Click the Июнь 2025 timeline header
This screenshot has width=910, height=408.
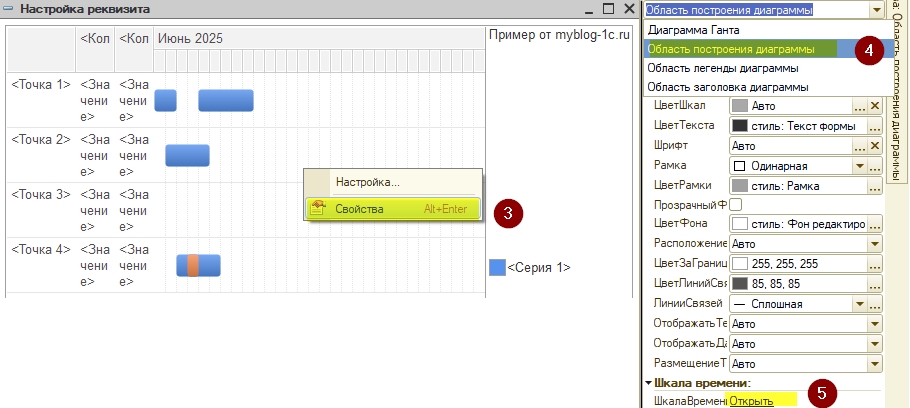[x=190, y=39]
